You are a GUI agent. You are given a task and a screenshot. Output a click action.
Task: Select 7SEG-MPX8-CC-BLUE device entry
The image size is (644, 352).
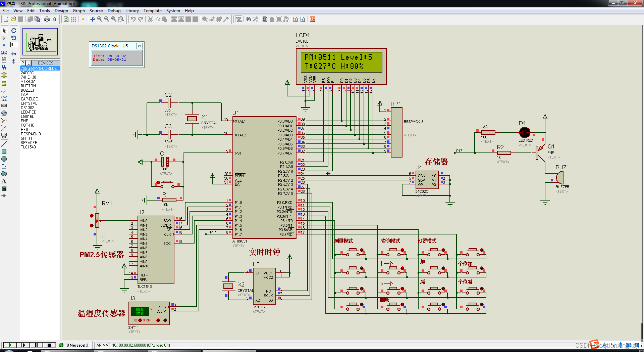point(40,69)
